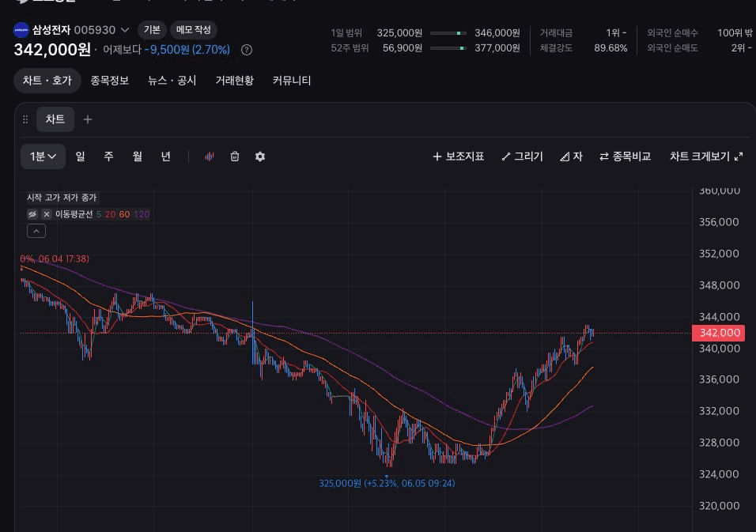Click the -9,500원 (2.70%) change text
756x532 pixels.
(187, 50)
